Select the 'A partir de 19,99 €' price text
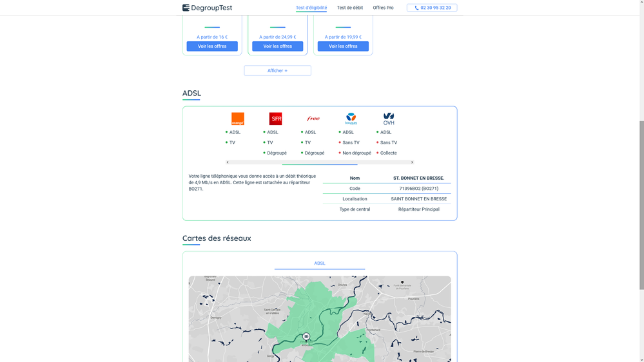The width and height of the screenshot is (644, 362). click(343, 37)
